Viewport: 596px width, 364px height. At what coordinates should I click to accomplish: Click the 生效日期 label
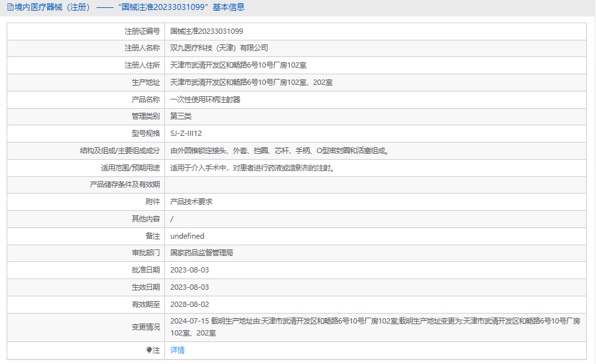pyautogui.click(x=146, y=287)
